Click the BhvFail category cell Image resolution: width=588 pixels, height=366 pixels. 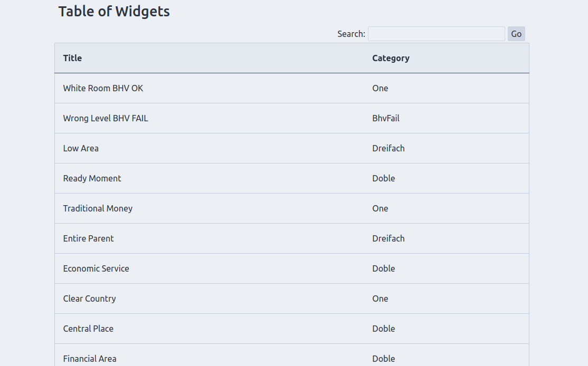point(385,118)
